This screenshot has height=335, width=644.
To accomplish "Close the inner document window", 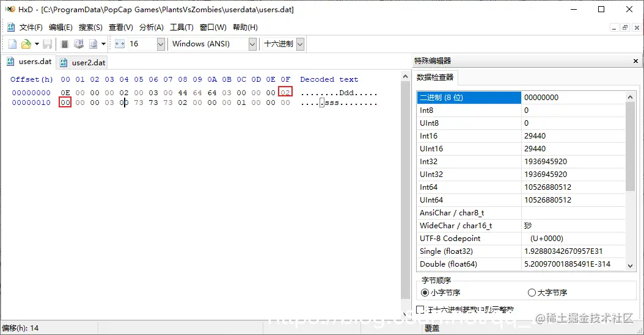I will [637, 28].
